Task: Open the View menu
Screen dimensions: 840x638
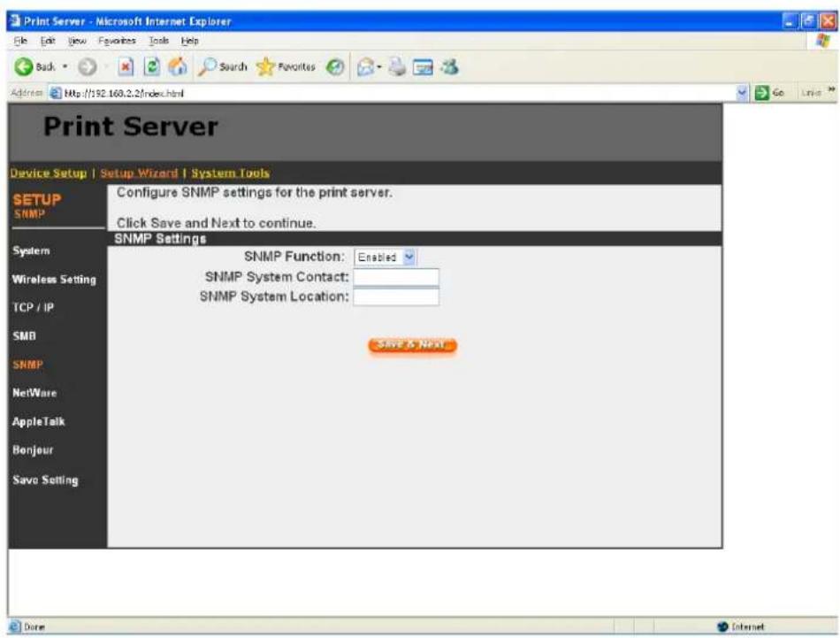Action: tap(77, 41)
